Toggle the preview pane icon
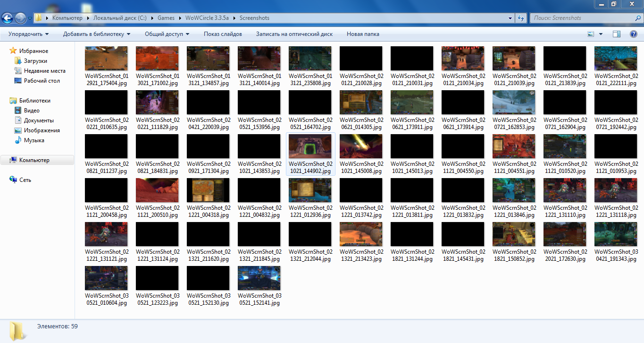644x343 pixels. click(617, 34)
